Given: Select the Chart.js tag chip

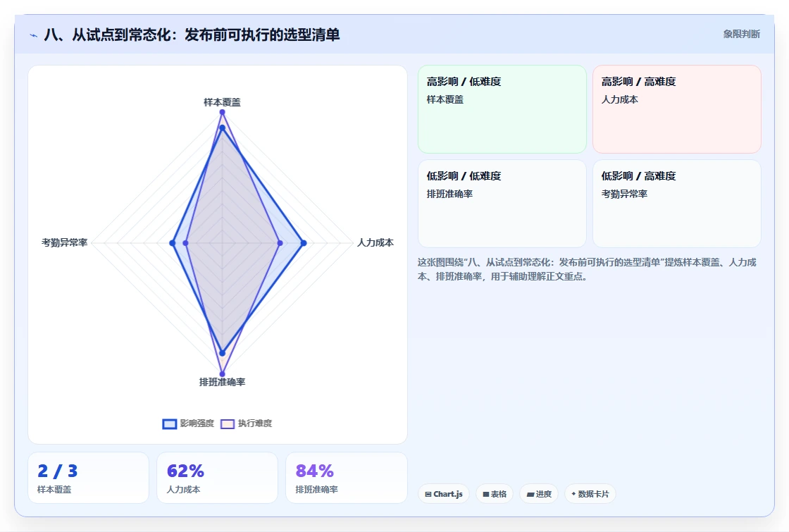Looking at the screenshot, I should pyautogui.click(x=443, y=494).
